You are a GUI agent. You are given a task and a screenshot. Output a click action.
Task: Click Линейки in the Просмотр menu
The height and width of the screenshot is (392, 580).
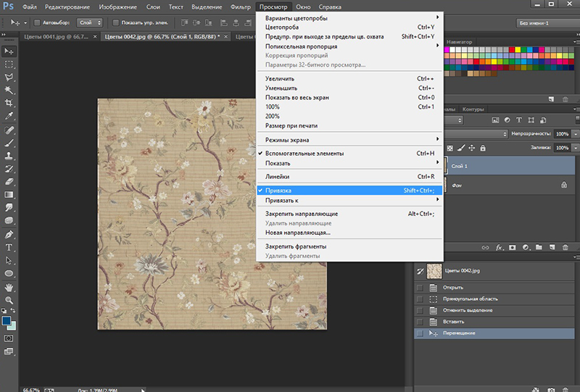tap(277, 177)
